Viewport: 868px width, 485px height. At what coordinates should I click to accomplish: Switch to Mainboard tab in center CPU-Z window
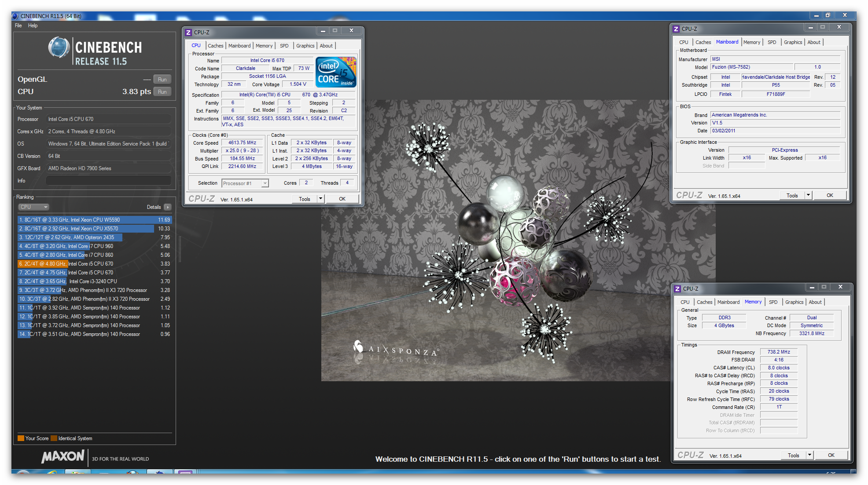239,46
